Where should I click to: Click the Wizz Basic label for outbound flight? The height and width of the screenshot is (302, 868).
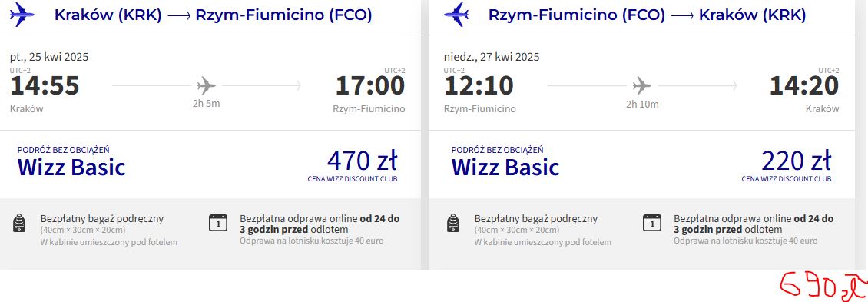pos(71,168)
